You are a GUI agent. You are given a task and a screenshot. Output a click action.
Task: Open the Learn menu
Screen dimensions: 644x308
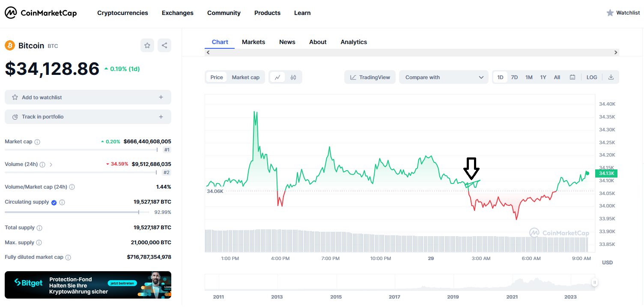click(x=302, y=13)
